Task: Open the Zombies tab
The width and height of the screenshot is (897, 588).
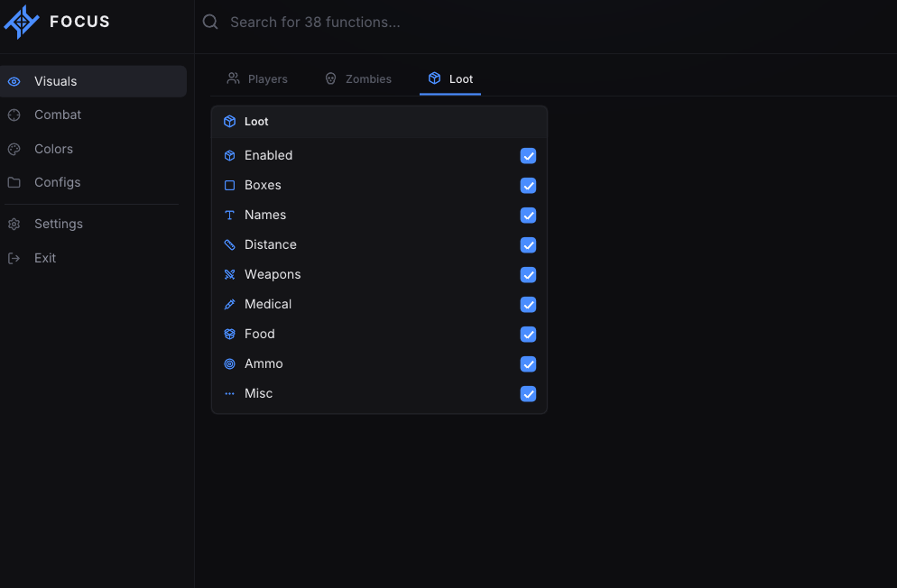Action: coord(358,78)
